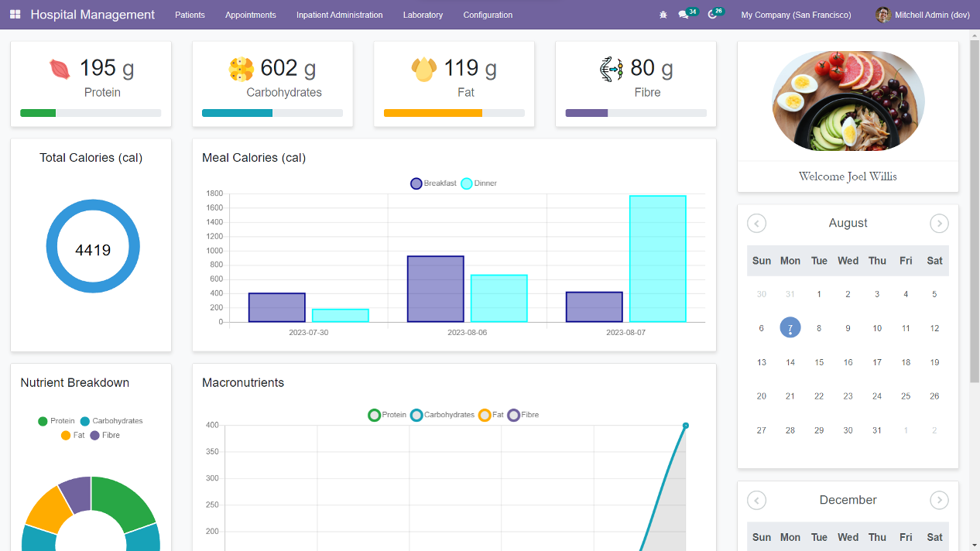Screen dimensions: 980x551
Task: Click the healthy meal photo thumbnail
Action: [848, 101]
